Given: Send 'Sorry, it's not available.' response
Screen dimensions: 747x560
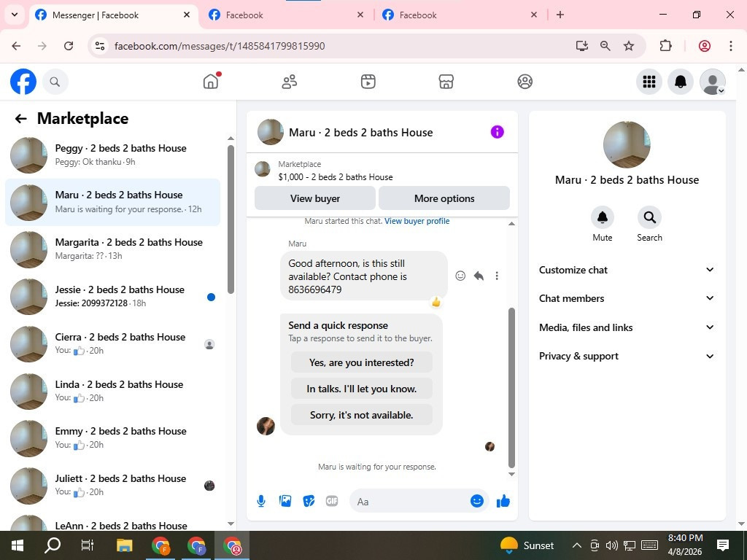Looking at the screenshot, I should click(x=362, y=415).
